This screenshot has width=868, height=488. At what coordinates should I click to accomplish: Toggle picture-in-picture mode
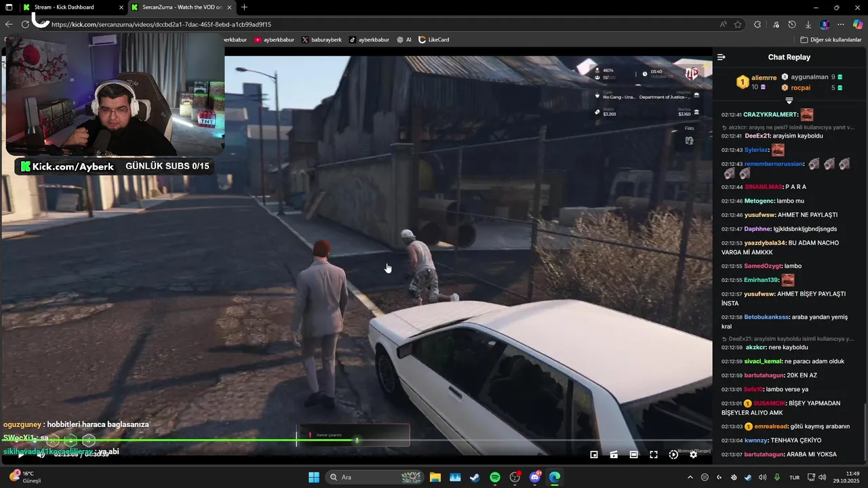click(x=594, y=455)
